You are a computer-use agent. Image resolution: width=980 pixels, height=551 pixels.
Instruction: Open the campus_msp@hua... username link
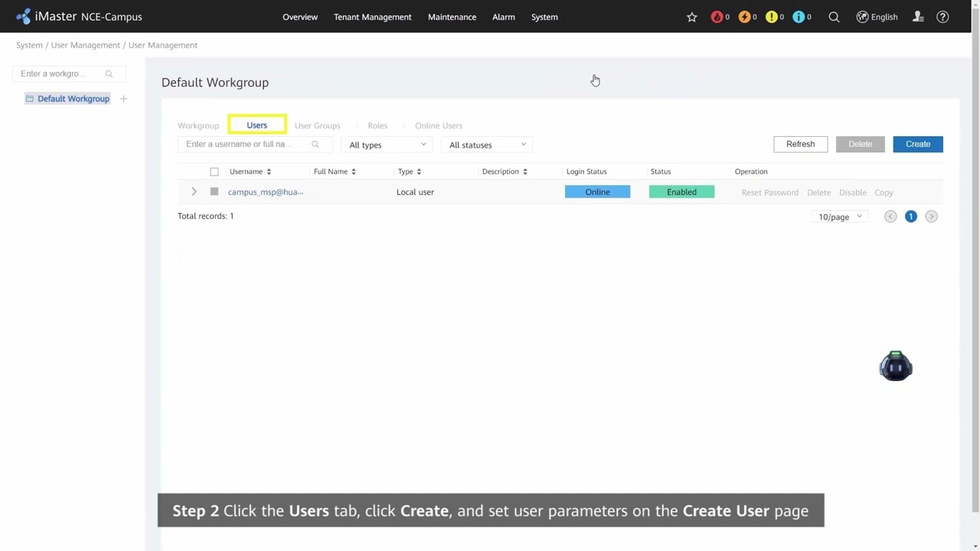(x=265, y=192)
